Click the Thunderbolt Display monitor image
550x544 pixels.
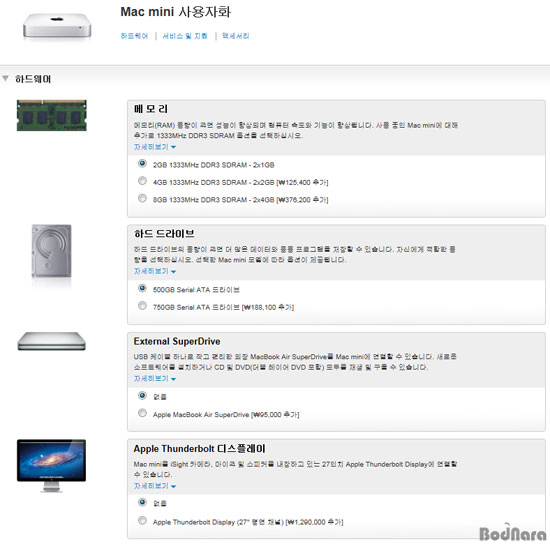point(52,465)
